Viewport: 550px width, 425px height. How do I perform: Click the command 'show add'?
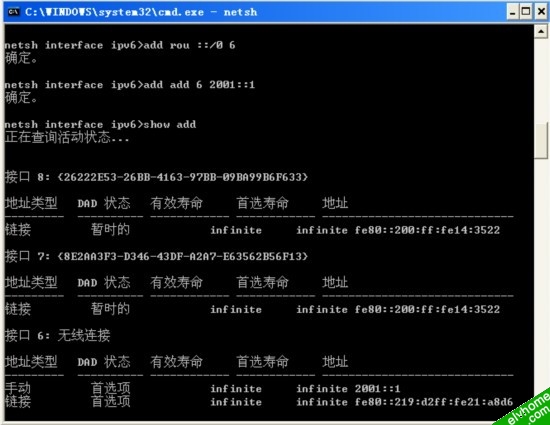170,124
